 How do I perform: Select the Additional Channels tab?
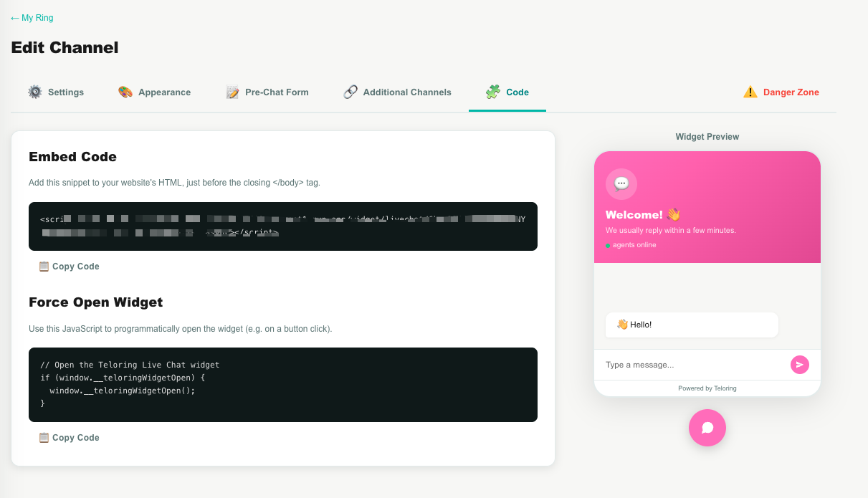[398, 92]
